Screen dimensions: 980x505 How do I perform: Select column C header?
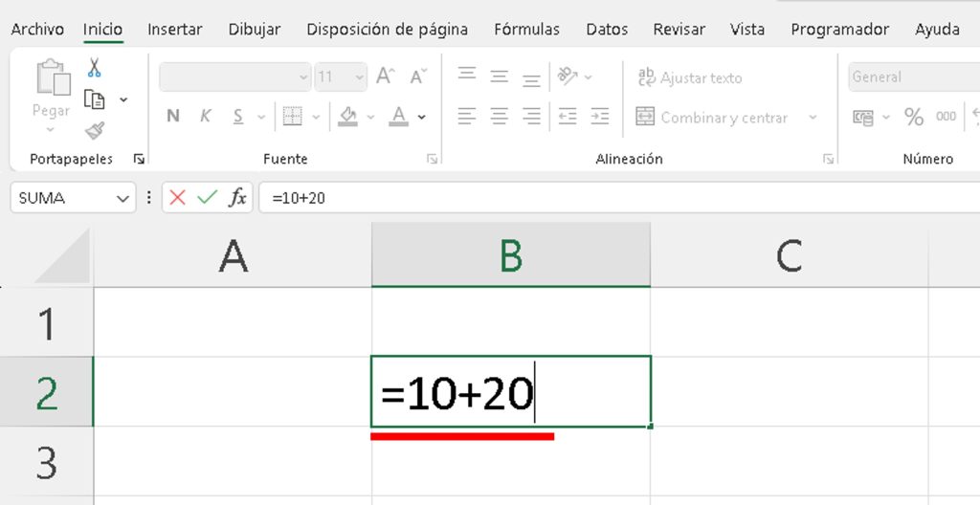pos(789,256)
